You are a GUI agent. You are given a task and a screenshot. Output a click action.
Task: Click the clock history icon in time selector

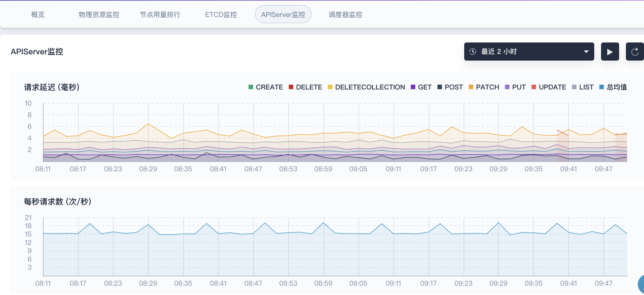(473, 52)
